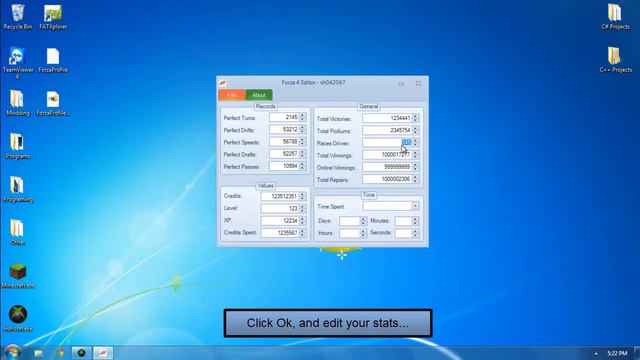The width and height of the screenshot is (640, 360).
Task: Open Chrome from the taskbar
Action: coord(60,353)
